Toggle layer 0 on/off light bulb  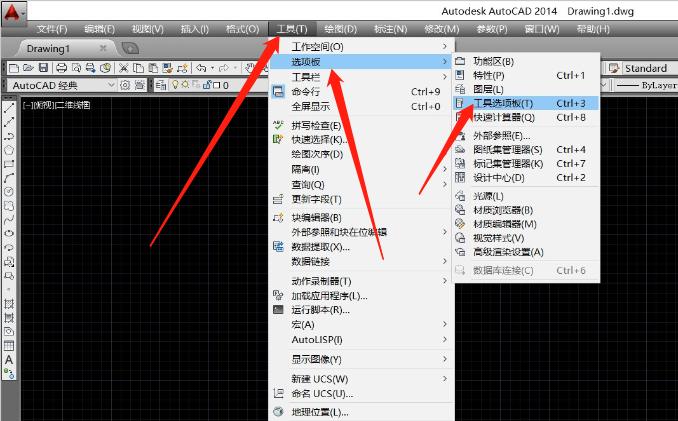point(175,85)
